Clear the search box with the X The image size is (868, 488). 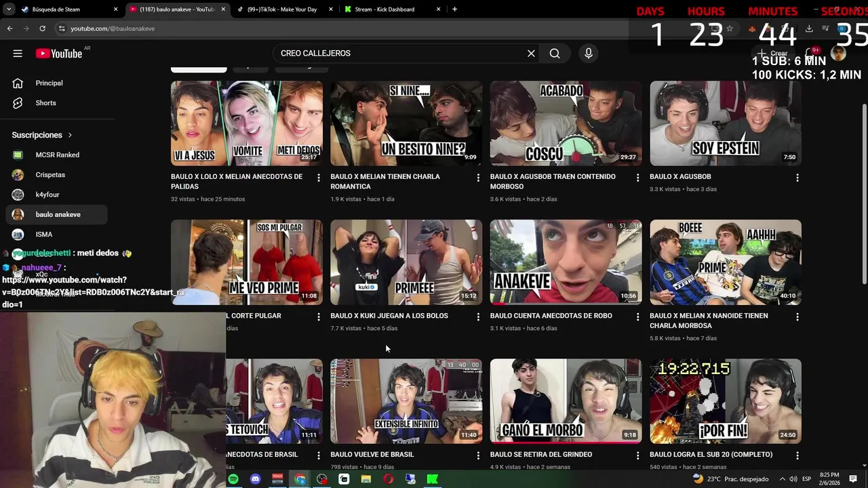pos(531,54)
